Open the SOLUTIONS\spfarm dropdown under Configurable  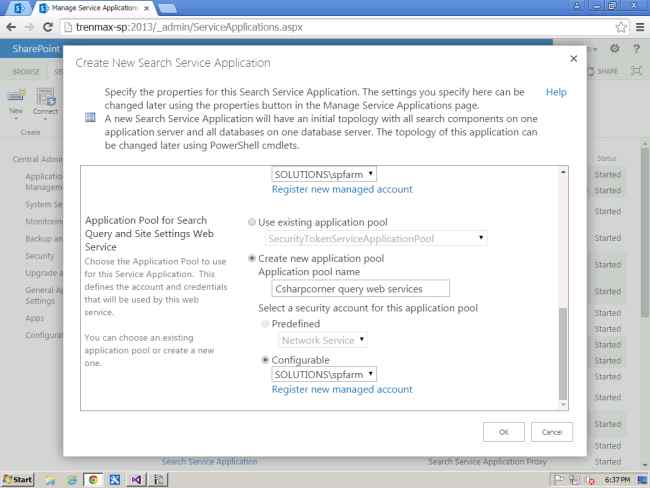pos(324,374)
